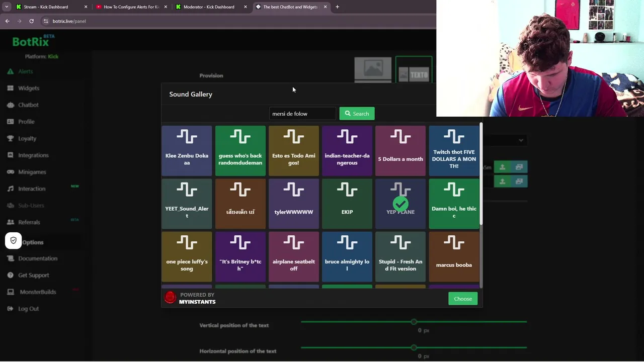
Task: Select the bruce almighty lol sound
Action: point(347,256)
